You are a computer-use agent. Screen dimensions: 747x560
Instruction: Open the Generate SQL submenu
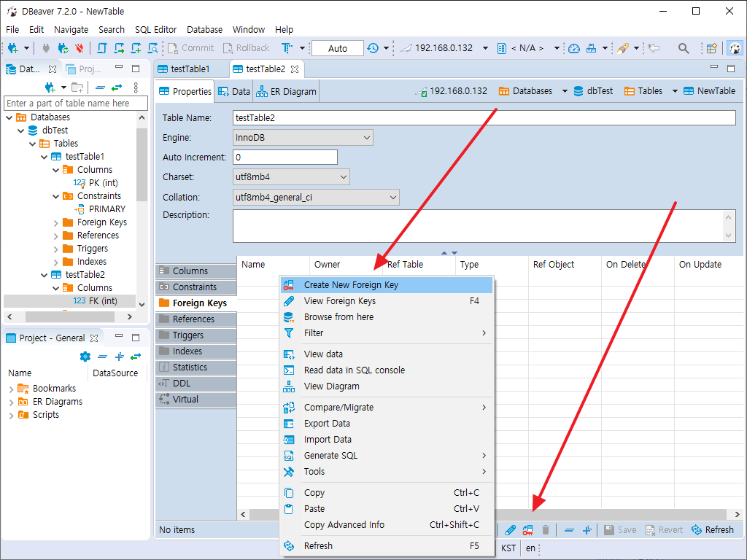pos(387,456)
